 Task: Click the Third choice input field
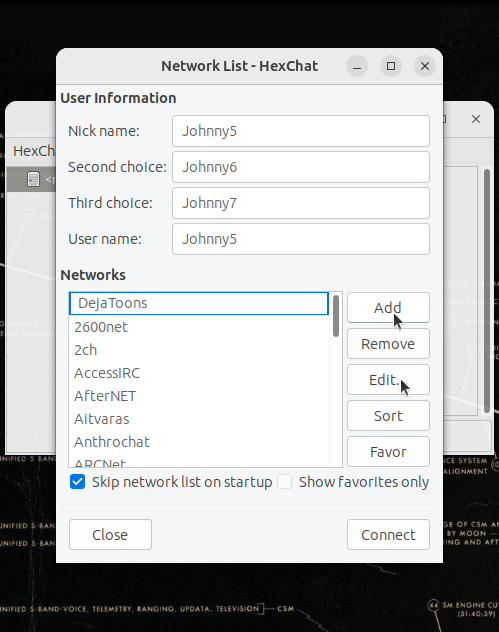301,203
